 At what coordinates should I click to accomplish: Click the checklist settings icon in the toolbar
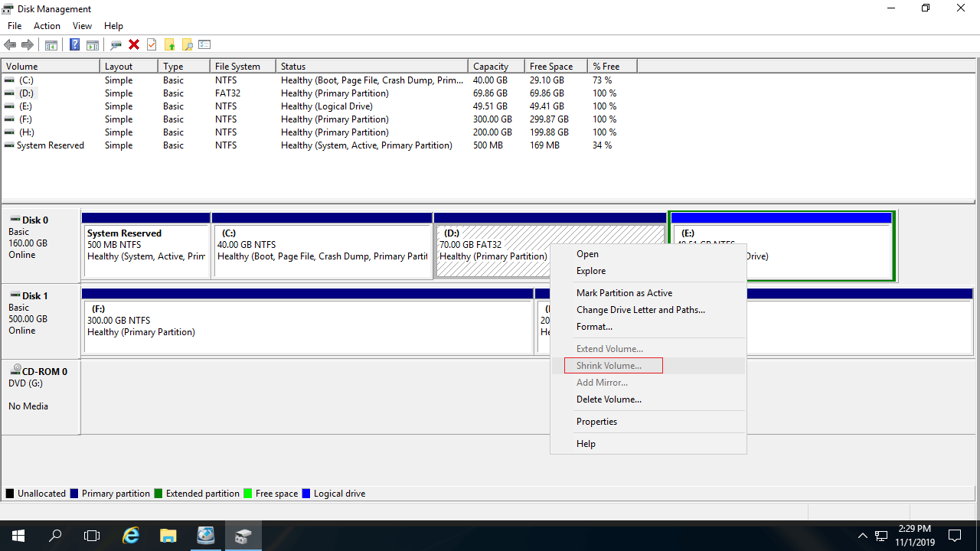click(204, 45)
